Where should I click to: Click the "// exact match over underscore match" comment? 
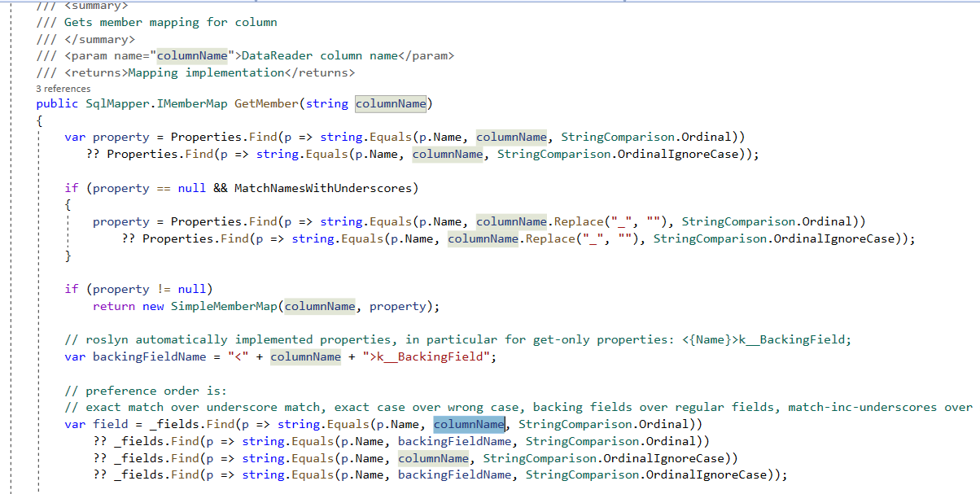tap(518, 407)
